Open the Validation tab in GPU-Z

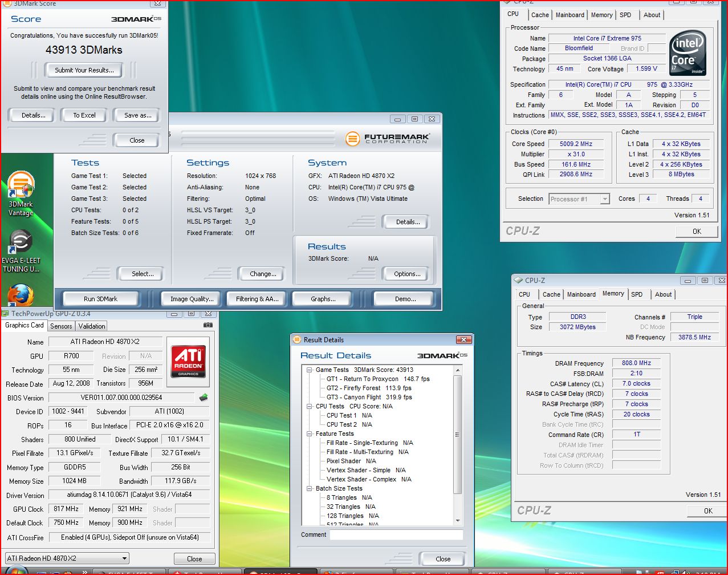click(92, 326)
